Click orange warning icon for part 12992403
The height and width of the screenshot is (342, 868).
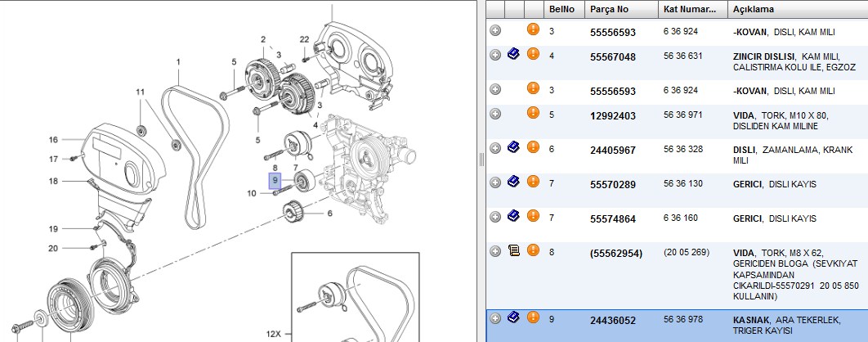(533, 113)
